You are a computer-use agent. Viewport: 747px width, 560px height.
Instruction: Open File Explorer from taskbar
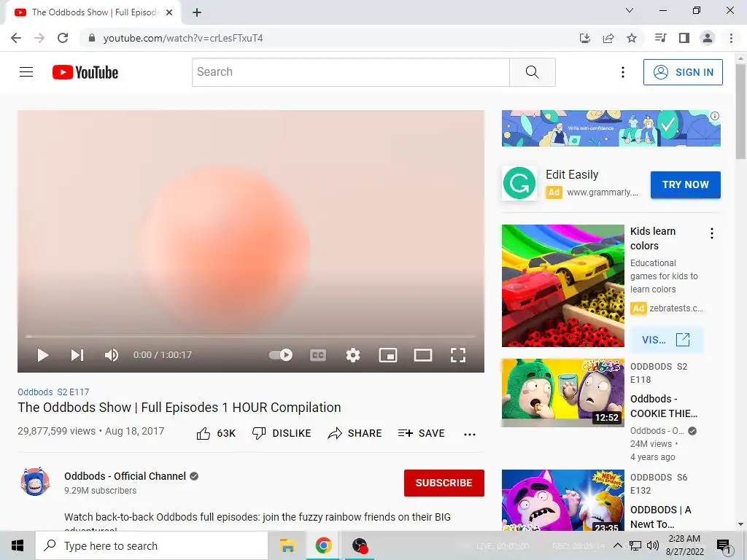(287, 545)
